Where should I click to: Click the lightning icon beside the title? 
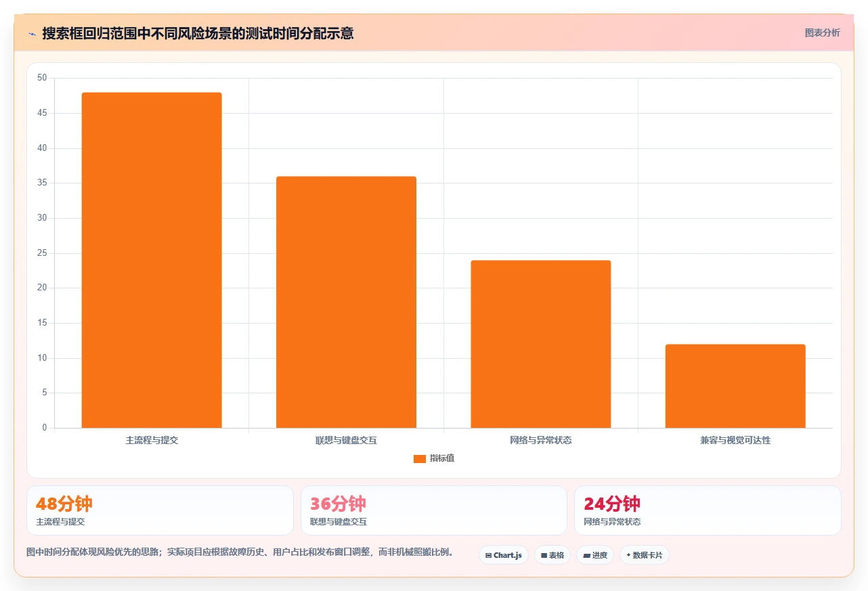[x=32, y=33]
